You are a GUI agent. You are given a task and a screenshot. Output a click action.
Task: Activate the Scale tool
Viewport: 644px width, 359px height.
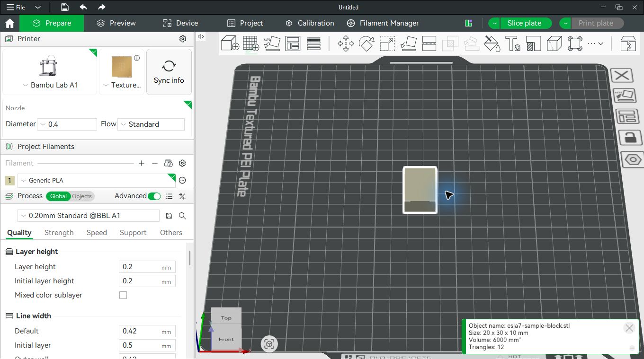click(x=387, y=44)
